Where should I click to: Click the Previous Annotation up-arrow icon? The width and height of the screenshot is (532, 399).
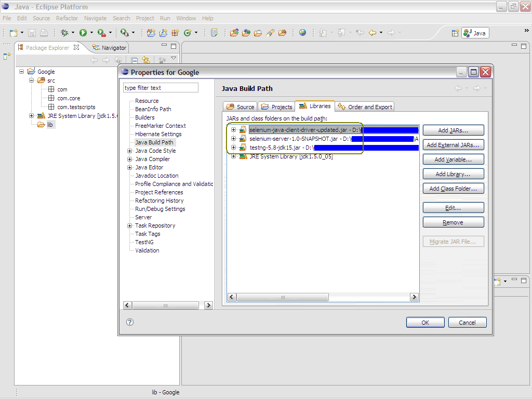tap(341, 33)
